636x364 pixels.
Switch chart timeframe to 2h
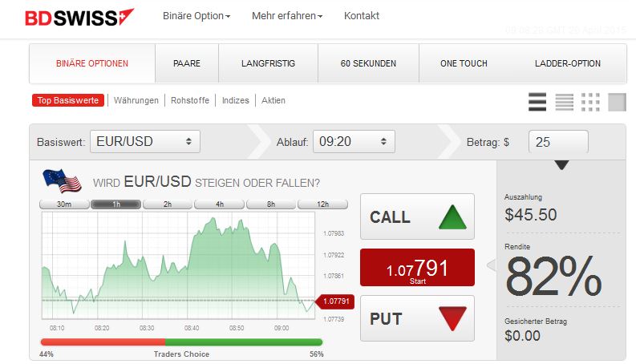[168, 204]
